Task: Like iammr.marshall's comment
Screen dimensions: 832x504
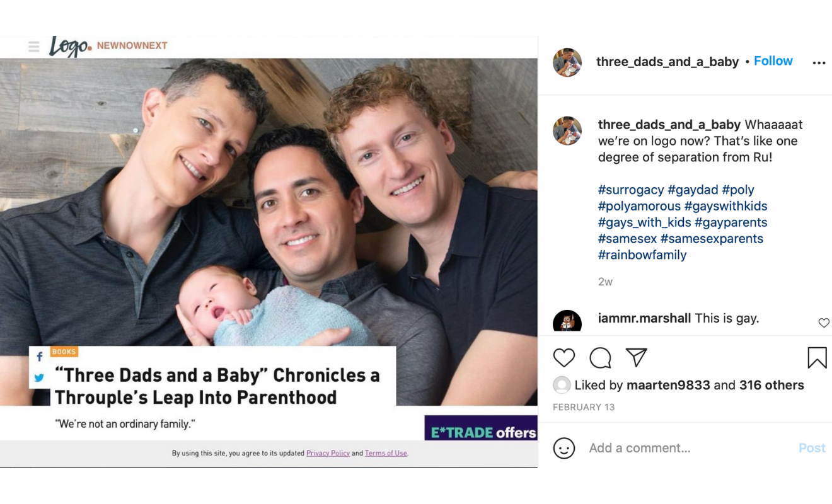Action: [824, 323]
